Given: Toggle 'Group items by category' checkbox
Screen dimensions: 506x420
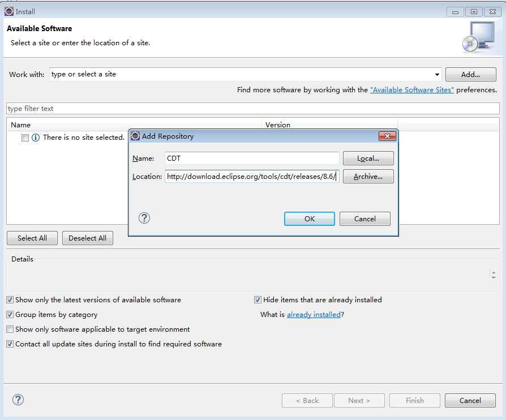Looking at the screenshot, I should click(x=10, y=315).
